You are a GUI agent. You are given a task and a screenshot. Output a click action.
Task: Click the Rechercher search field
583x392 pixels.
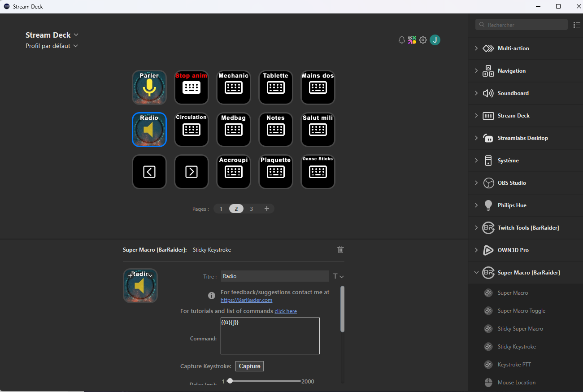pyautogui.click(x=522, y=25)
